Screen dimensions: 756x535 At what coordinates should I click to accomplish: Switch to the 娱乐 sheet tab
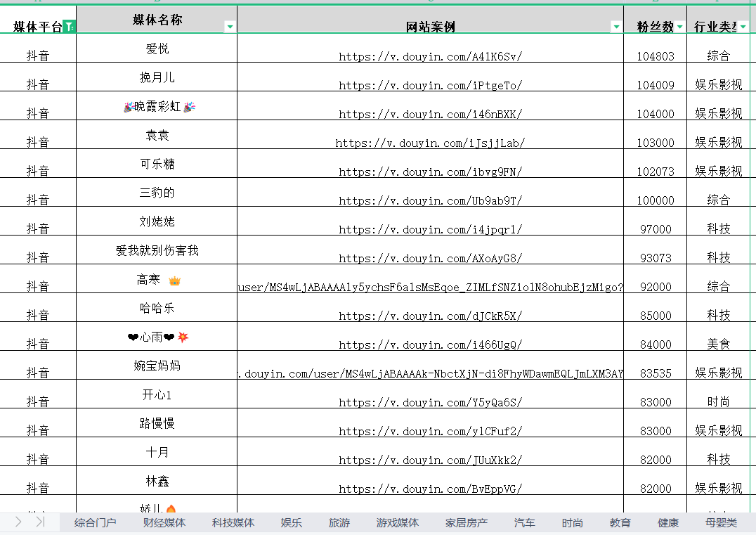coord(291,522)
